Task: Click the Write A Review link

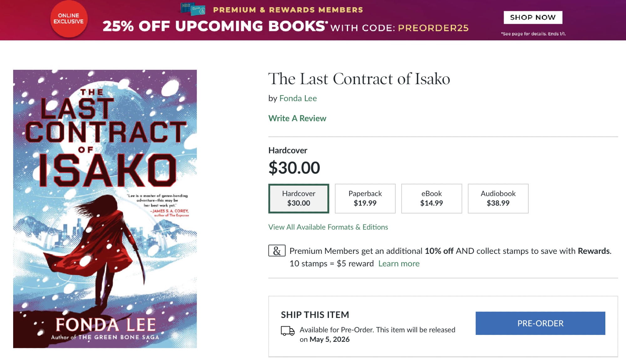Action: (x=297, y=118)
